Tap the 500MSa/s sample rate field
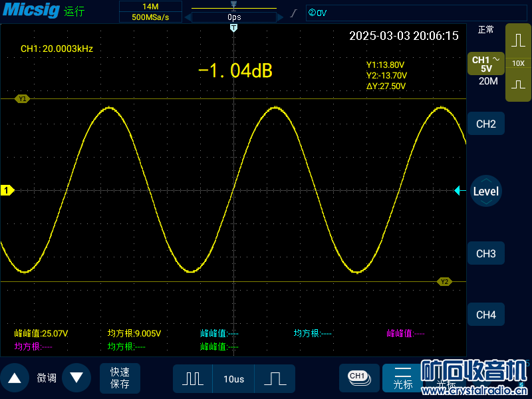This screenshot has height=399, width=532. click(x=150, y=17)
